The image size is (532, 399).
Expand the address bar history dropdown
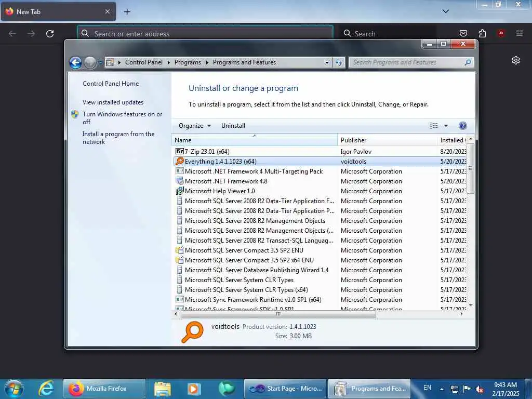(327, 63)
